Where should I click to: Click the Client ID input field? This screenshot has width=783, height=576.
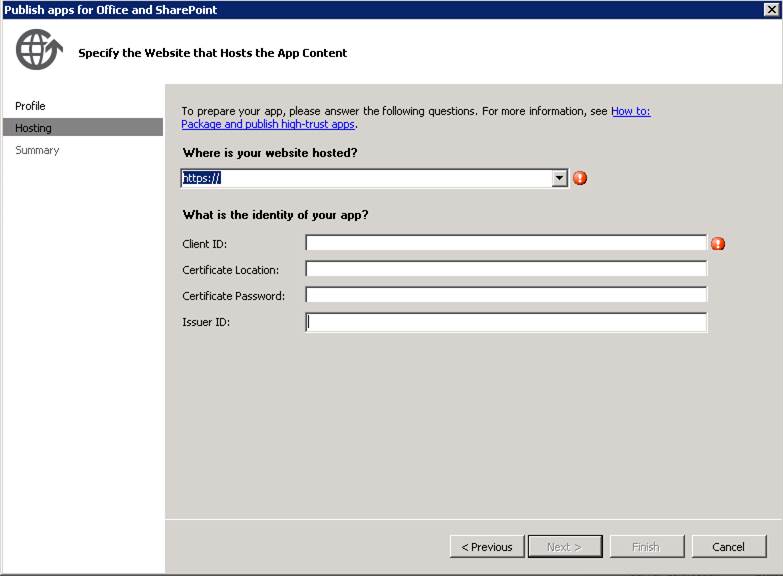pos(506,243)
